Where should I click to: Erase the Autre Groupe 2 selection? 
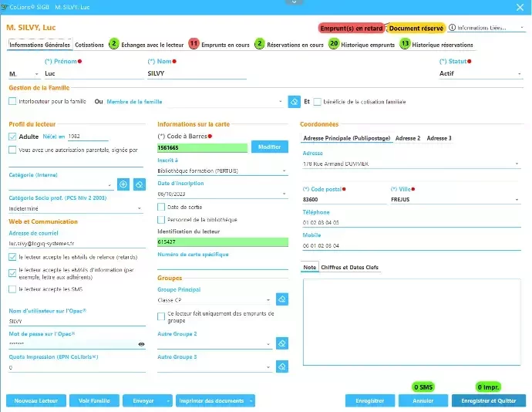tap(282, 343)
